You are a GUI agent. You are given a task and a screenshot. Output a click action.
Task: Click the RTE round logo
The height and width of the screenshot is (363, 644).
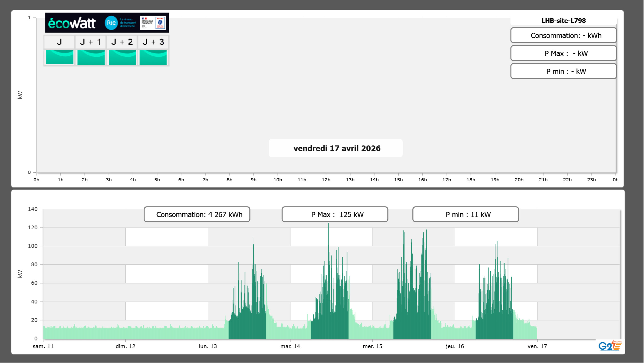point(111,23)
